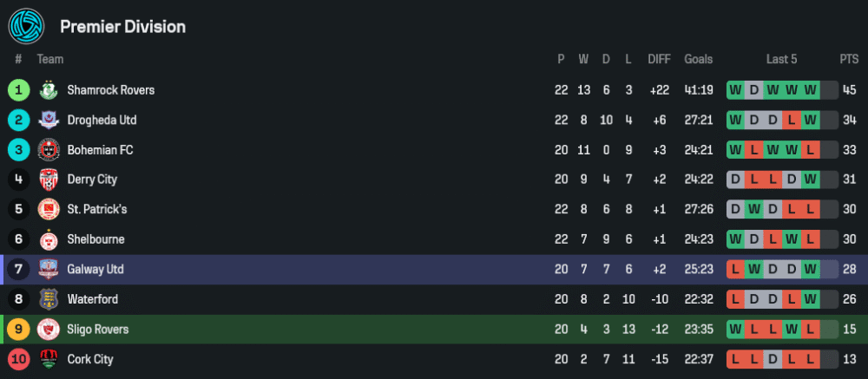Click the red position 10 rank badge

coord(18,359)
